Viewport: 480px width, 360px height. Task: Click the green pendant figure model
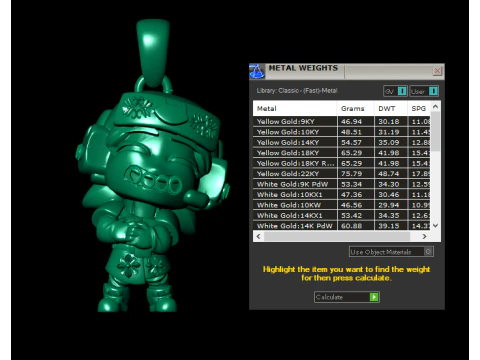pos(152,173)
